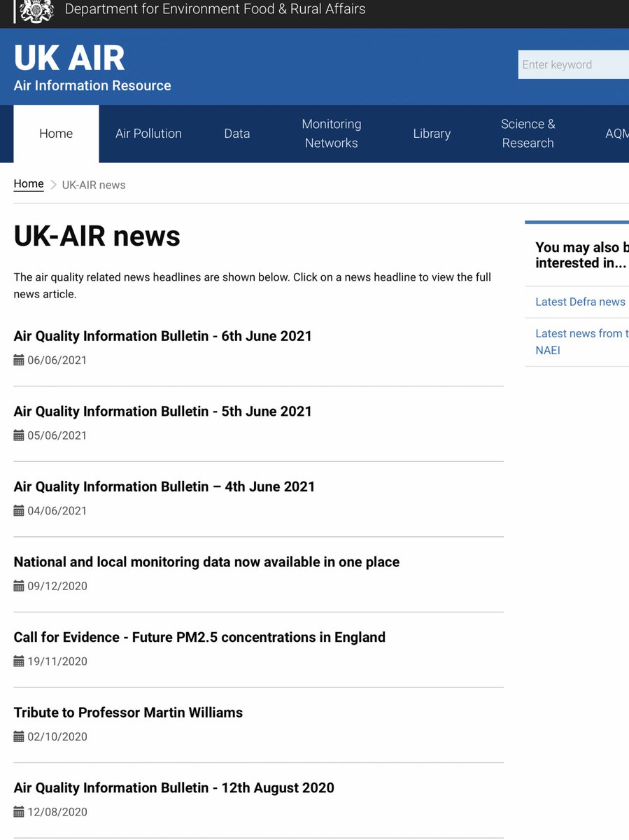
Task: Open the 12th August 2020 bulletin
Action: (174, 787)
